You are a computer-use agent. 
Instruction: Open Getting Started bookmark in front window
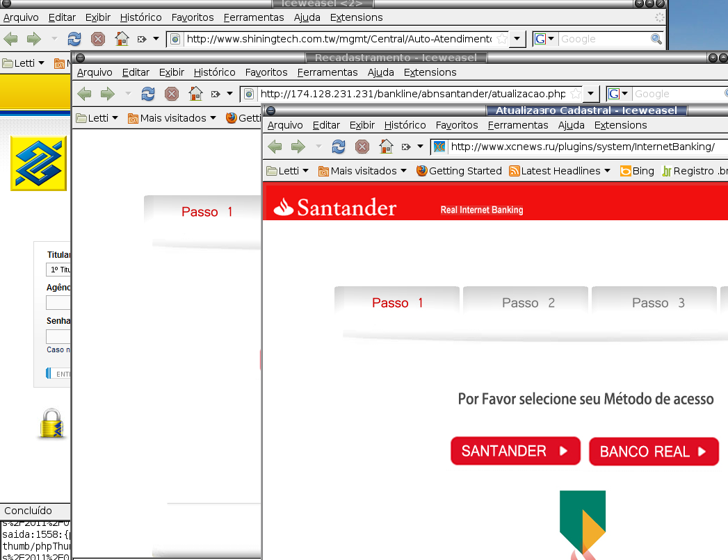point(459,171)
